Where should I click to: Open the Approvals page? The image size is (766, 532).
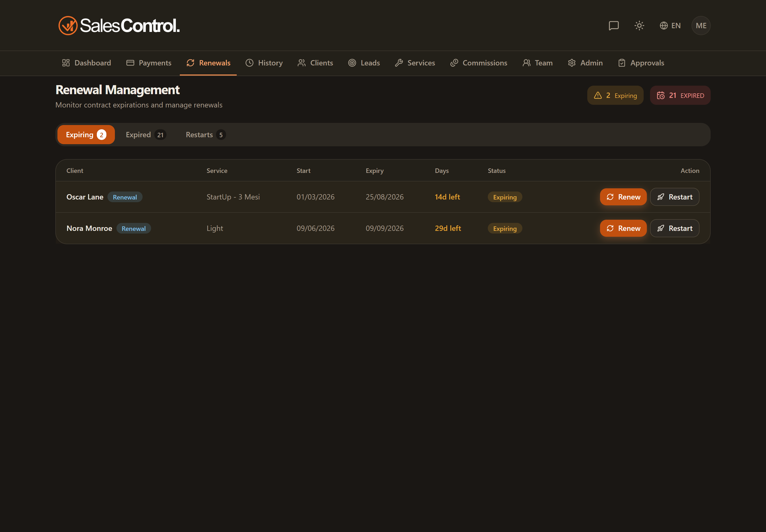click(x=641, y=63)
